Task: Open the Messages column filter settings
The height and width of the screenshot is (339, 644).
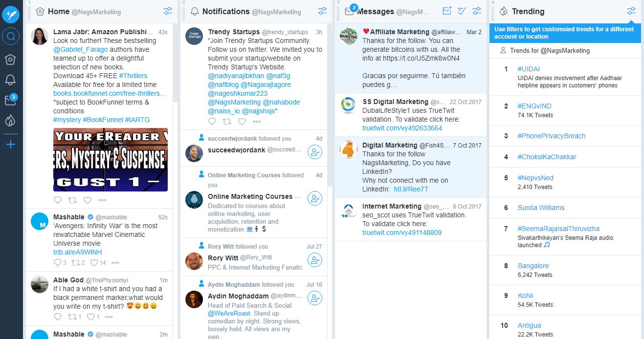Action: pyautogui.click(x=477, y=11)
